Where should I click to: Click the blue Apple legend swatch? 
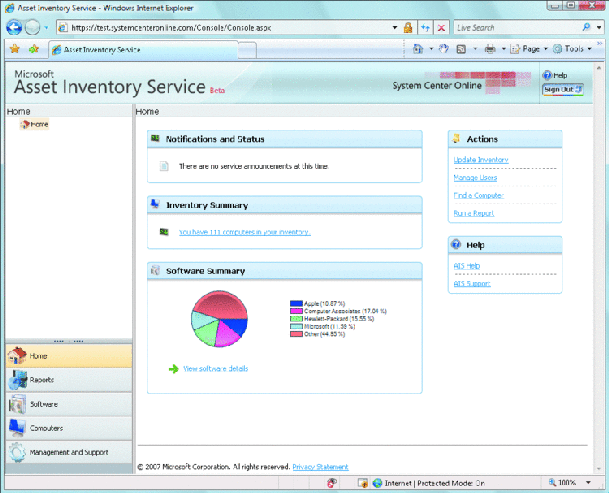click(296, 303)
